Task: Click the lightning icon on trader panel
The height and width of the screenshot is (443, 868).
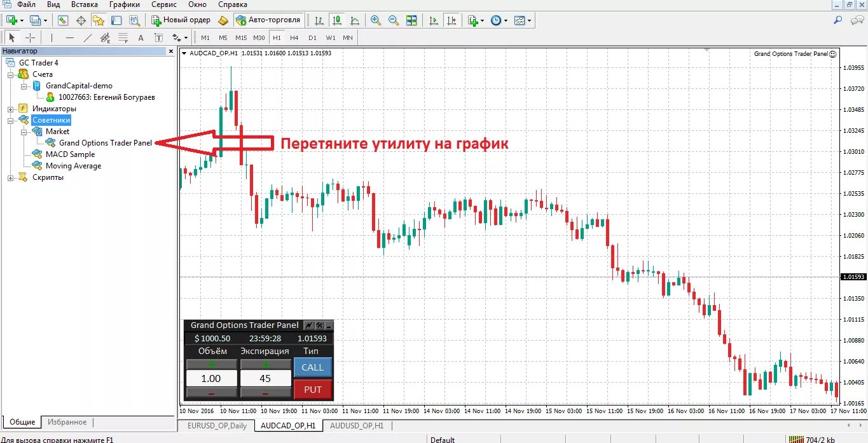Action: tap(310, 325)
